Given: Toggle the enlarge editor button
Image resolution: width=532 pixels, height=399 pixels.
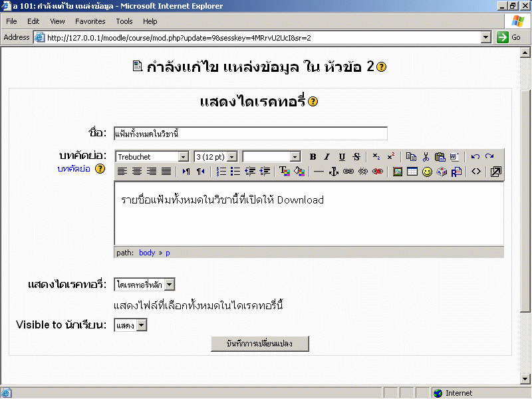Looking at the screenshot, I should (495, 172).
